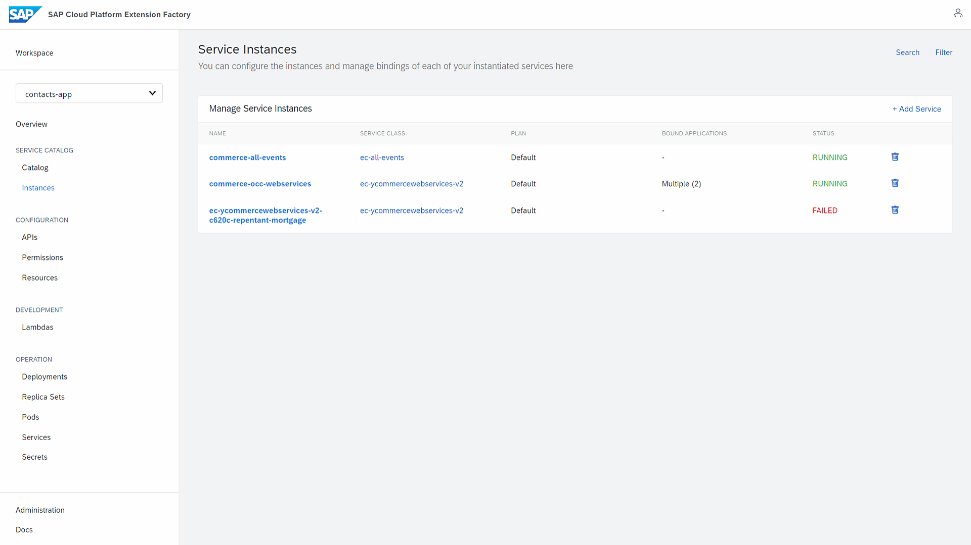The width and height of the screenshot is (971, 545).
Task: Open Deployments
Action: click(44, 377)
